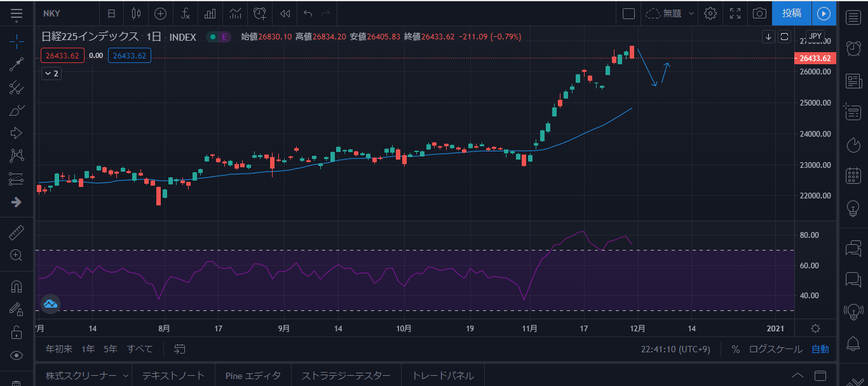Open chart settings gear icon
Viewport: 868px width, 386px height.
710,13
